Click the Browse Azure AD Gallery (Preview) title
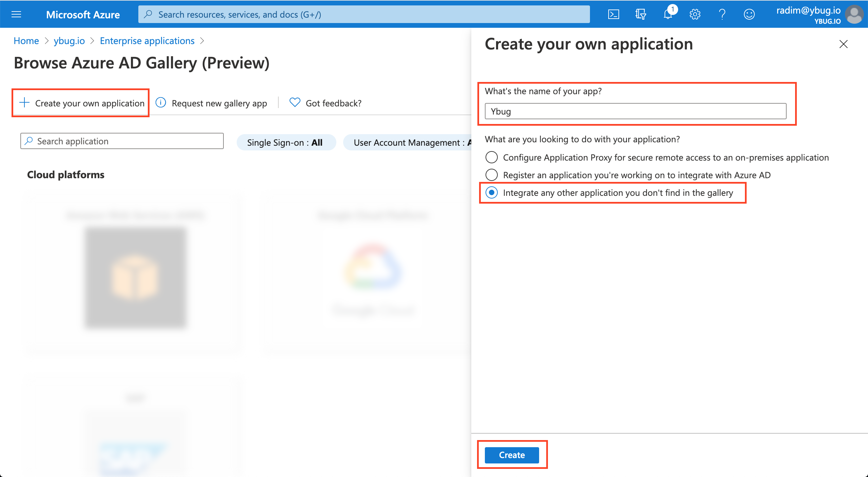This screenshot has height=477, width=868. pos(141,63)
